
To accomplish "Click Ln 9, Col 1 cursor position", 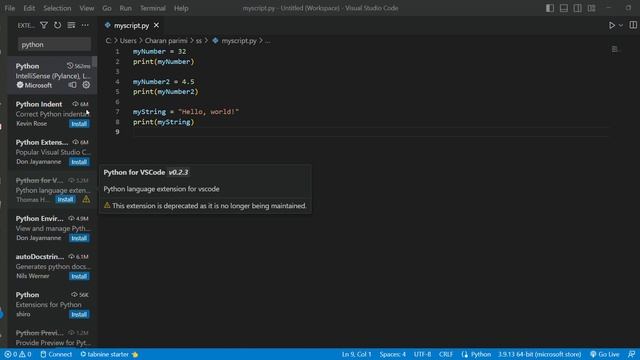I will pyautogui.click(x=357, y=354).
